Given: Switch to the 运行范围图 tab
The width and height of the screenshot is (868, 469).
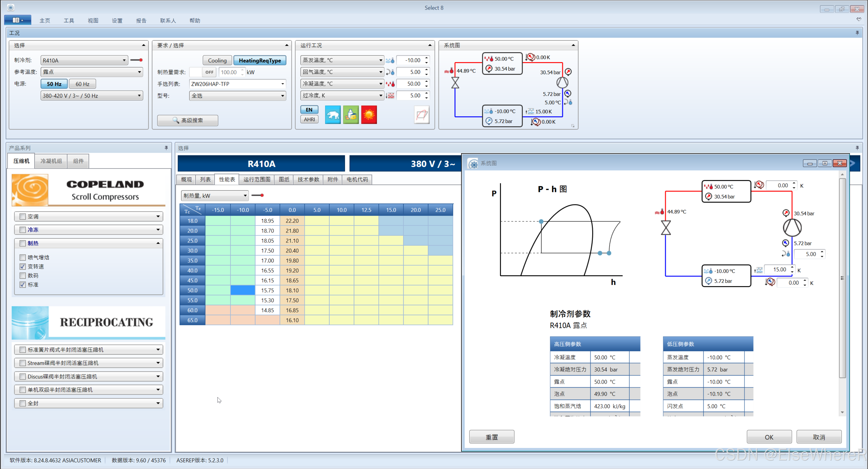Looking at the screenshot, I should click(x=257, y=180).
